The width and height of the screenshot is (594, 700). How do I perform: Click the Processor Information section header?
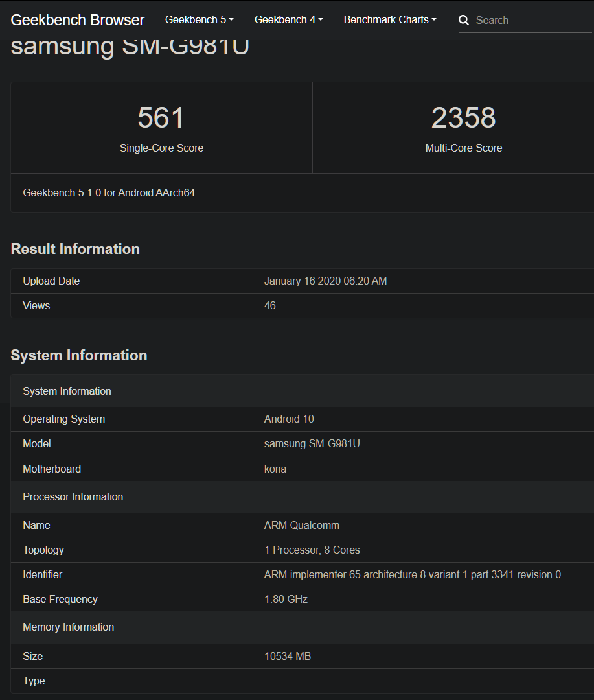[x=302, y=497]
